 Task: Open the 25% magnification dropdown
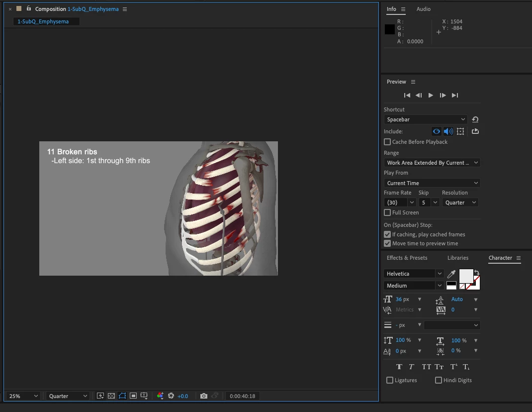coord(23,396)
